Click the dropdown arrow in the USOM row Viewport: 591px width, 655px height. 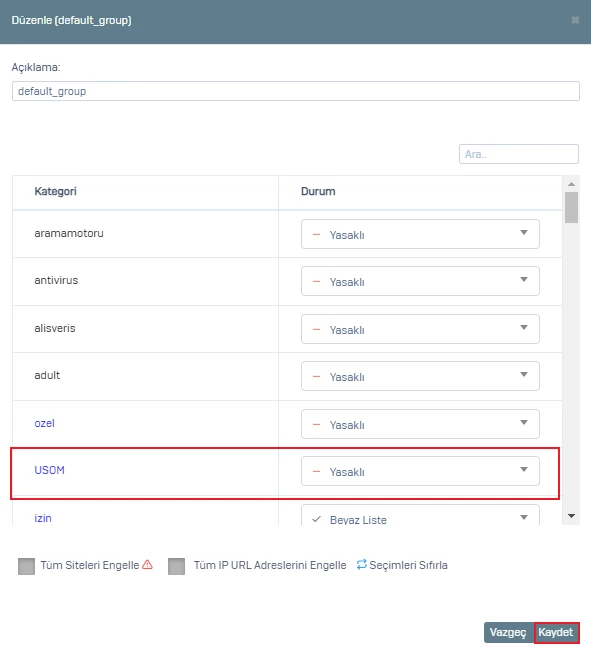(x=524, y=470)
